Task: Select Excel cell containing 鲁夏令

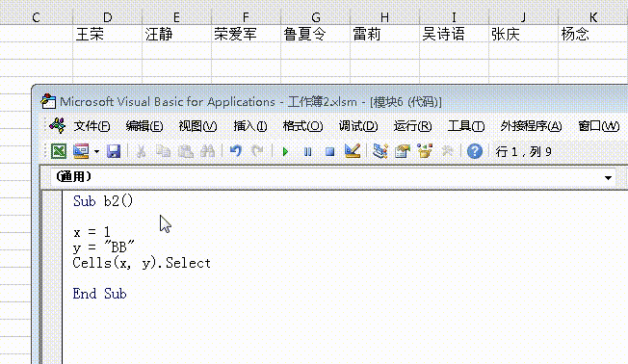Action: (316, 34)
